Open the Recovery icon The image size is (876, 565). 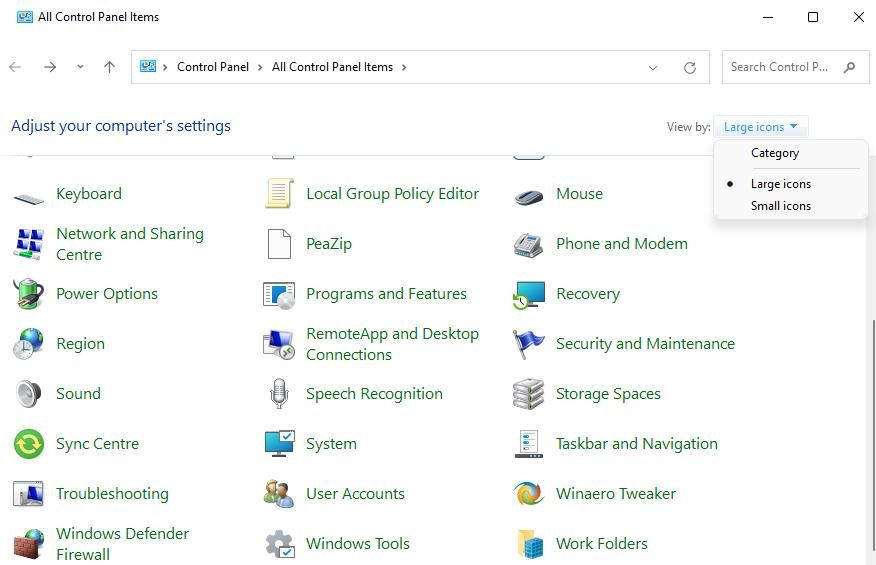point(529,294)
